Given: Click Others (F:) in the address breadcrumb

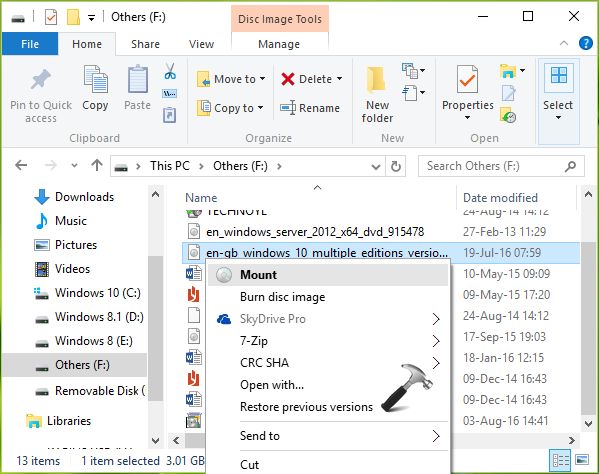Looking at the screenshot, I should pos(240,166).
